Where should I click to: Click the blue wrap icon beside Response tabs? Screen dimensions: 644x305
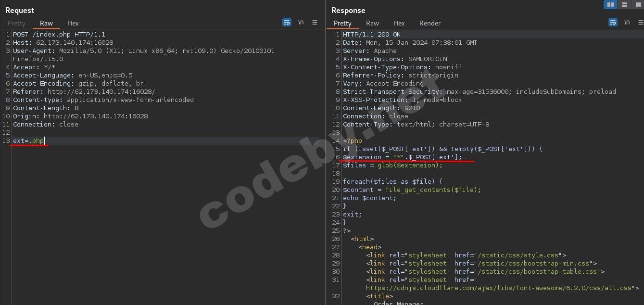click(612, 22)
